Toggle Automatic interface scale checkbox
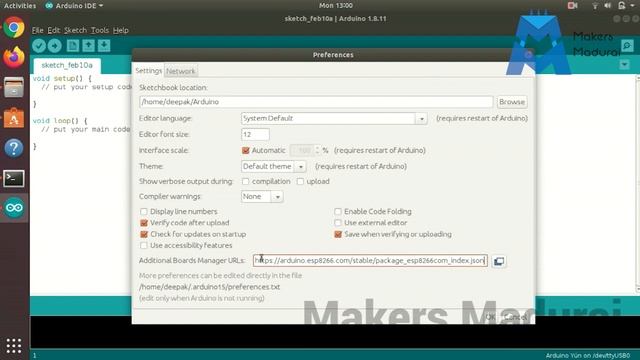The image size is (640, 360). [246, 151]
